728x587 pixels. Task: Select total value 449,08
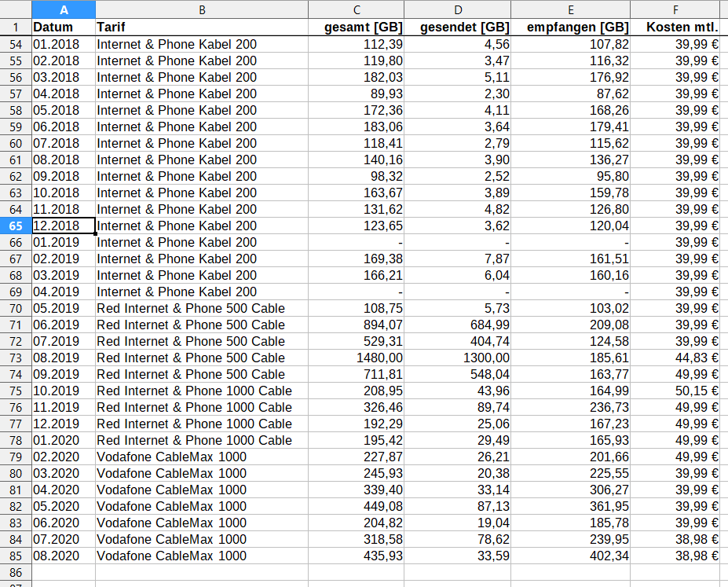tap(356, 506)
